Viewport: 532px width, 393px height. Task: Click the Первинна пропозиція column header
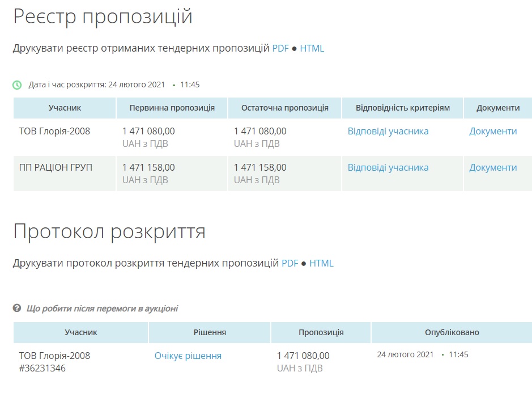tap(172, 108)
